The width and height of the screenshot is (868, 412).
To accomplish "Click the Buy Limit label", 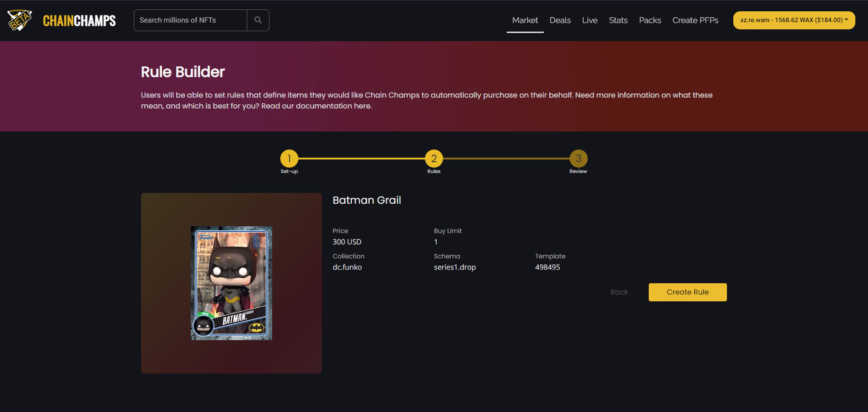I will (448, 231).
